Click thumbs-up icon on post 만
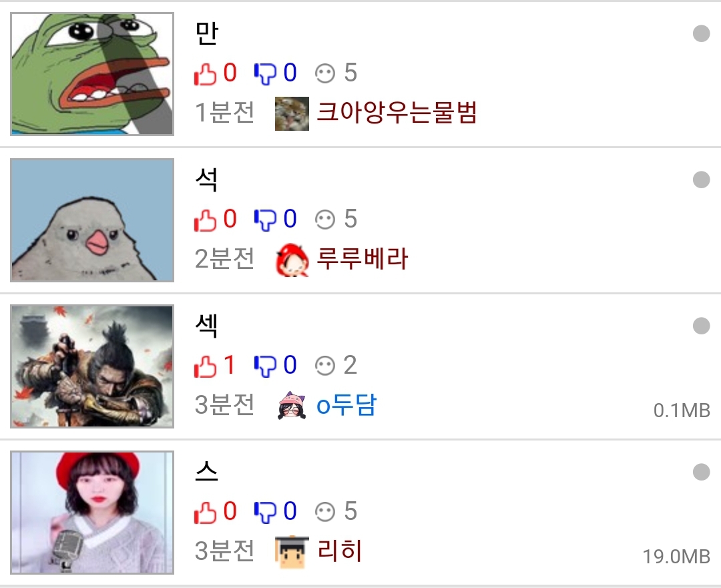The width and height of the screenshot is (721, 588). point(205,73)
